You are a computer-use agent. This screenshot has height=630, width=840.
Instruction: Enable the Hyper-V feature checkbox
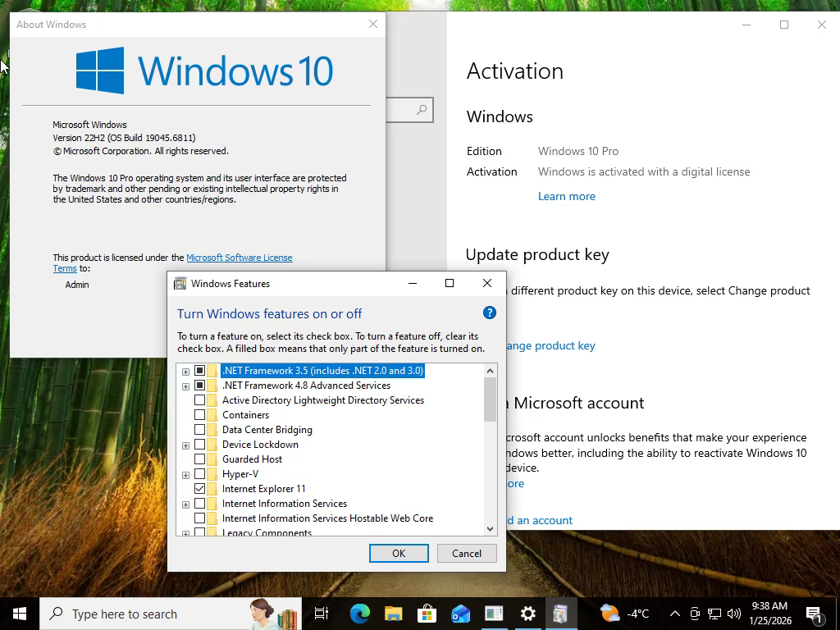[199, 474]
